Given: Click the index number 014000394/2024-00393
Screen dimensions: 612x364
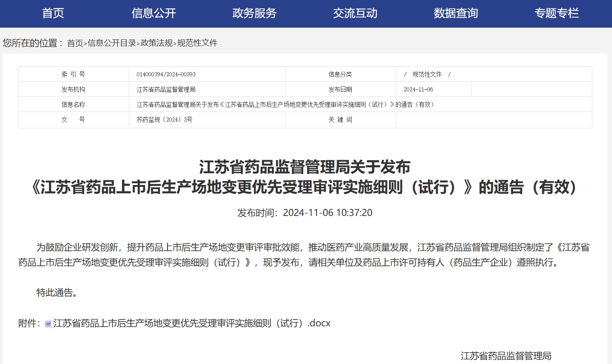Looking at the screenshot, I should pos(166,74).
